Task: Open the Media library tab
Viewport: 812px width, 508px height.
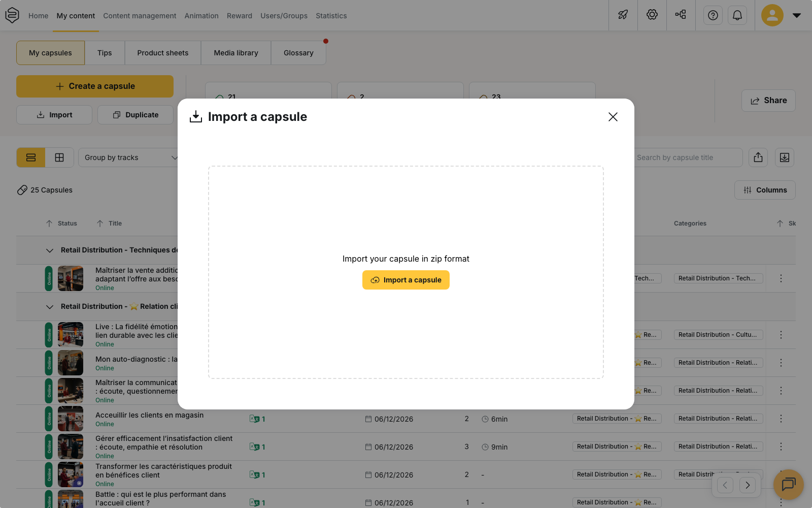Action: (236, 53)
